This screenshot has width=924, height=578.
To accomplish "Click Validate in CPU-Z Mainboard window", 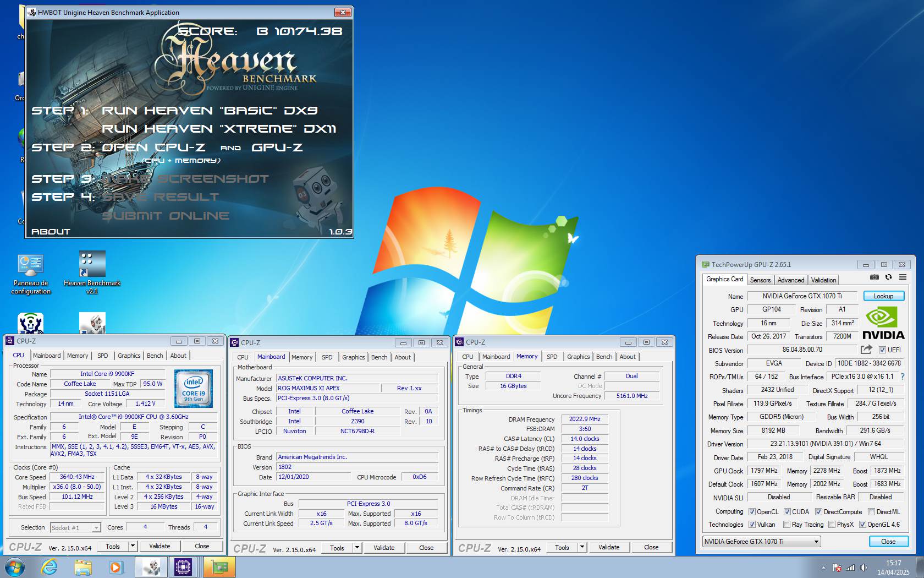I will [x=384, y=548].
